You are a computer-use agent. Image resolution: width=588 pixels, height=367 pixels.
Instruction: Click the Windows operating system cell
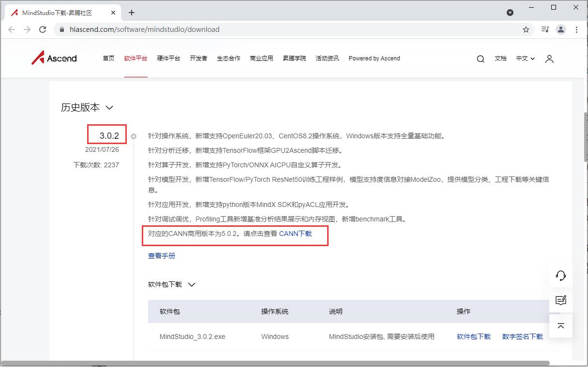pos(275,337)
